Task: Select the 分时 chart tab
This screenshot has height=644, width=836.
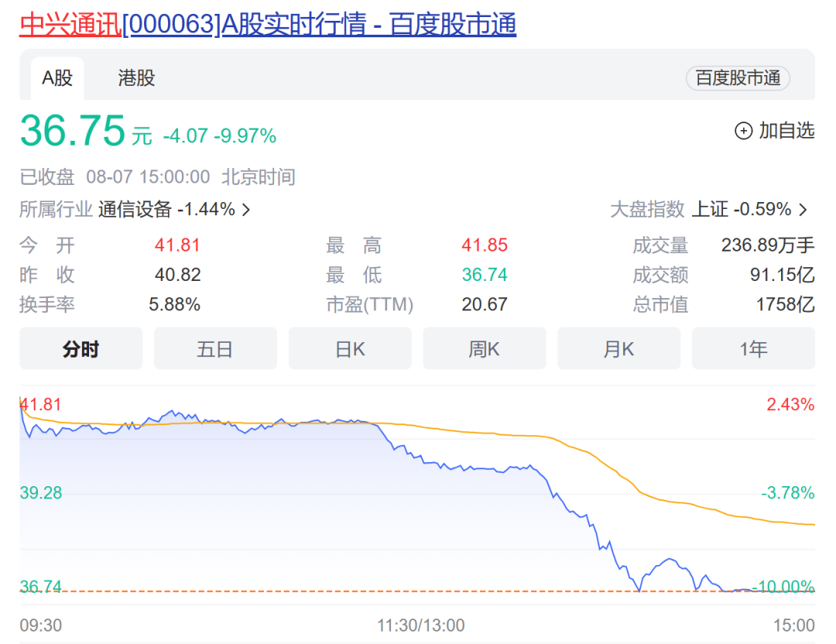Action: [81, 348]
